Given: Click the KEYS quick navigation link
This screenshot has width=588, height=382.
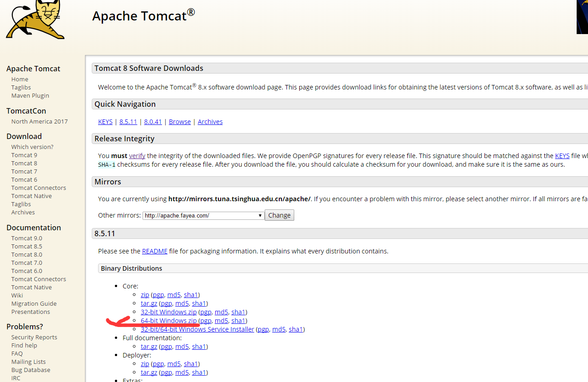Looking at the screenshot, I should (105, 122).
